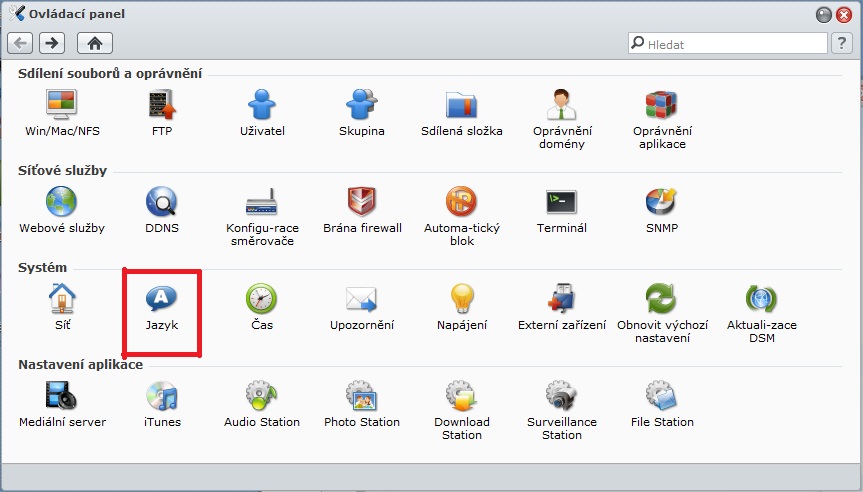Click the Hledat search field
The width and height of the screenshot is (863, 492).
[x=728, y=43]
